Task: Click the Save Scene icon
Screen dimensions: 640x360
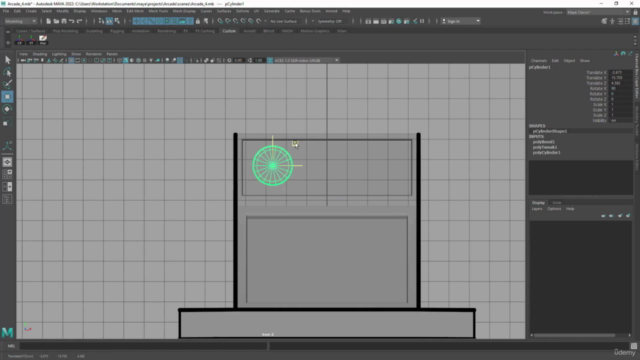Action: pos(64,21)
